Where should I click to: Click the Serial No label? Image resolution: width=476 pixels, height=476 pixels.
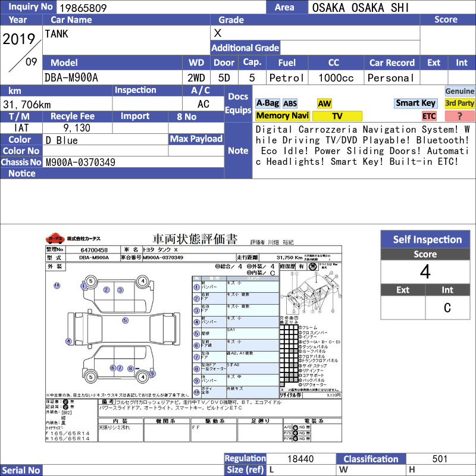pyautogui.click(x=21, y=470)
